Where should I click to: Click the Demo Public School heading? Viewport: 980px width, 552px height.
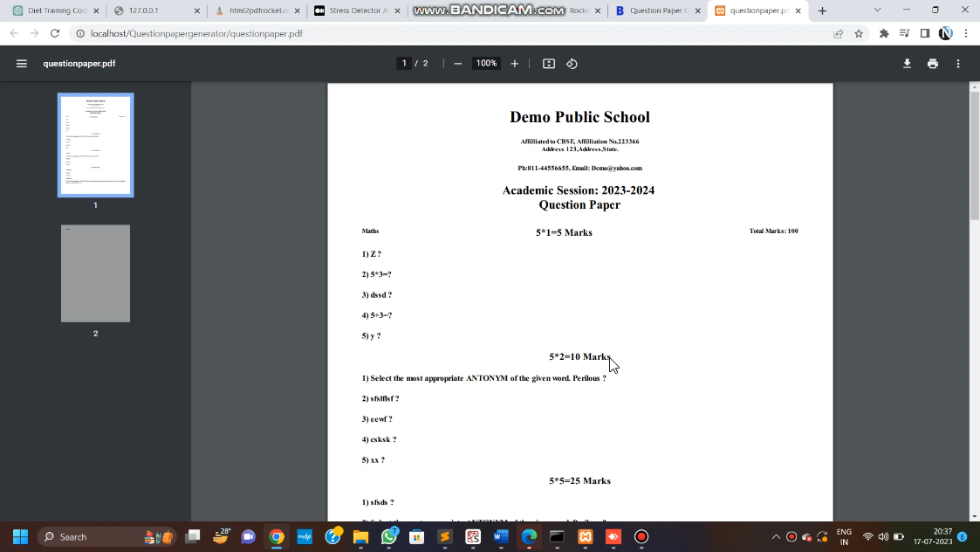(579, 117)
